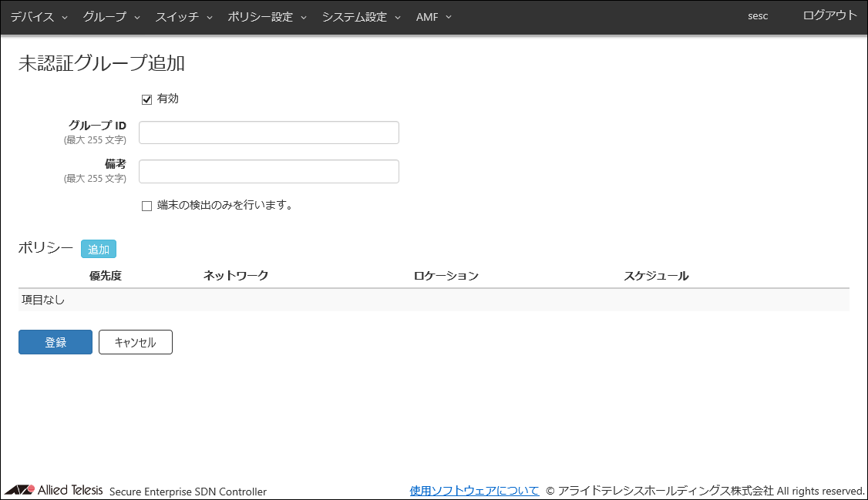Click the ロケーション column header
The image size is (868, 500).
(446, 276)
